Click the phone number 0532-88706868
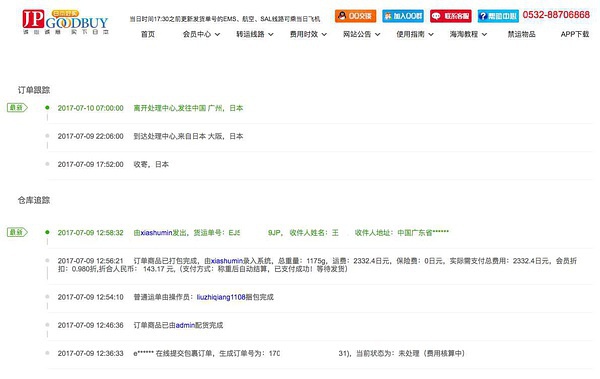 pyautogui.click(x=556, y=15)
